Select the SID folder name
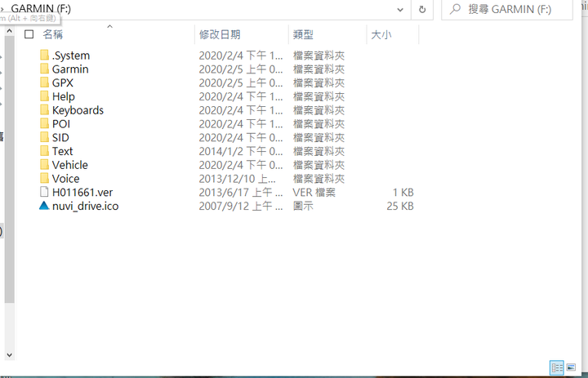The width and height of the screenshot is (588, 378). tap(60, 138)
